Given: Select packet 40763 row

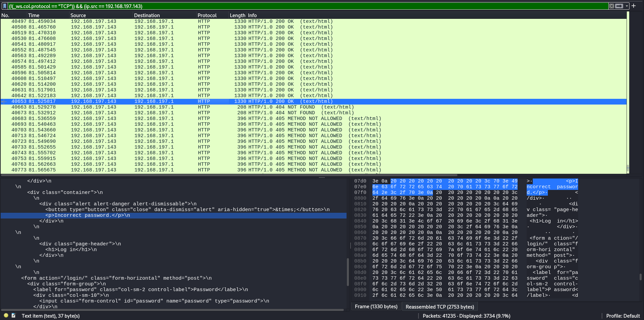Looking at the screenshot, I should (313, 164).
